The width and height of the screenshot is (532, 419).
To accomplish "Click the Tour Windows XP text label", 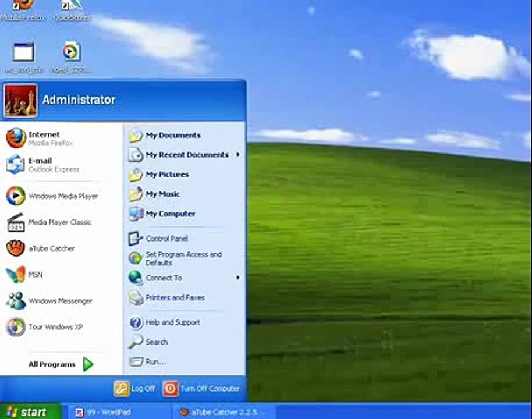I will click(x=56, y=327).
